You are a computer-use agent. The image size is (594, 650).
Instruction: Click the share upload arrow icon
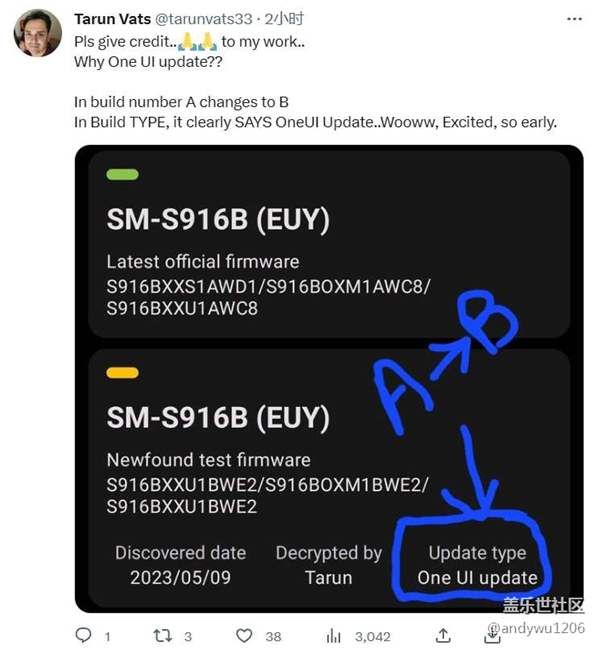tap(443, 635)
